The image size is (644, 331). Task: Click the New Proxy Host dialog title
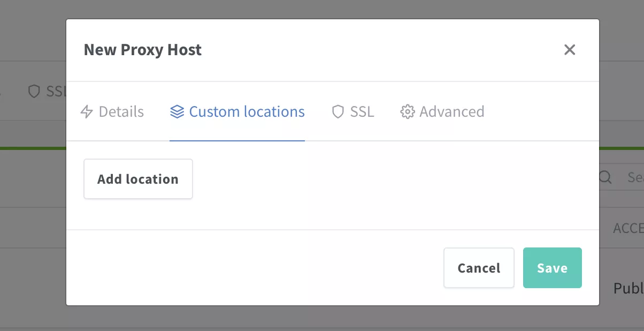143,50
